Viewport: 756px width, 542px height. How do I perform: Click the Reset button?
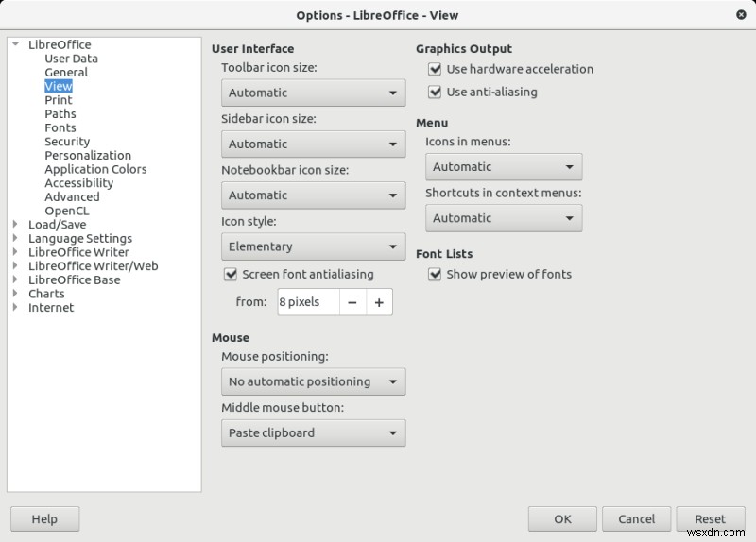point(711,519)
